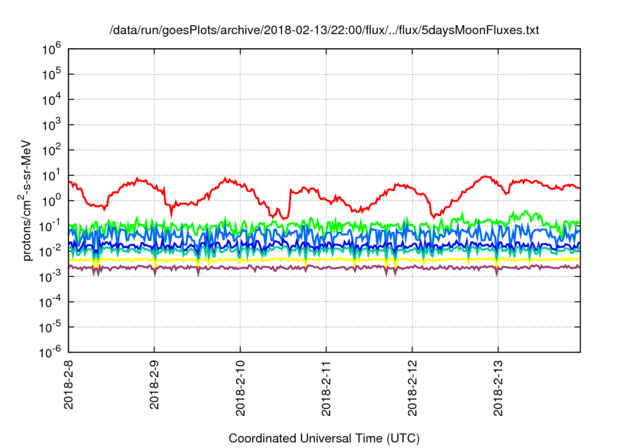640x448 pixels.
Task: Select the 10^3 y-axis label
Action: 52,126
